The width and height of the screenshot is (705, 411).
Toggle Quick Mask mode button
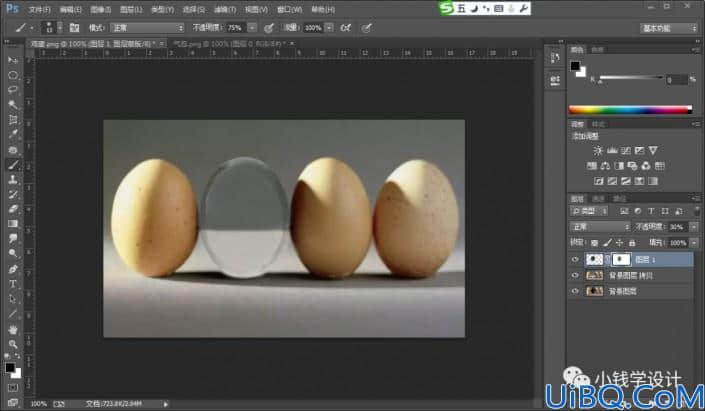point(13,388)
